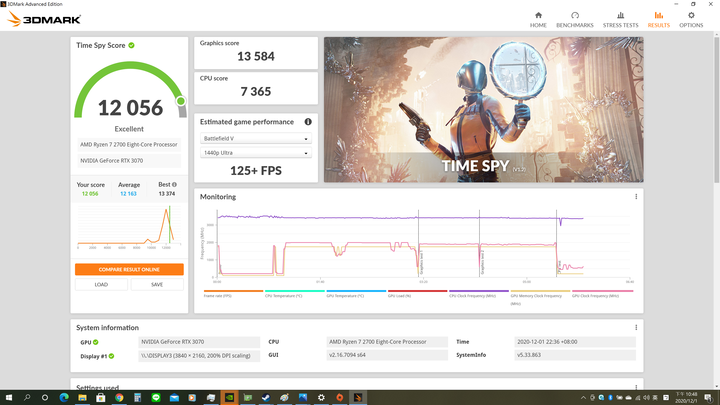Viewport: 720px width, 405px height.
Task: Click the page vertical scrollbar
Action: tap(716, 110)
